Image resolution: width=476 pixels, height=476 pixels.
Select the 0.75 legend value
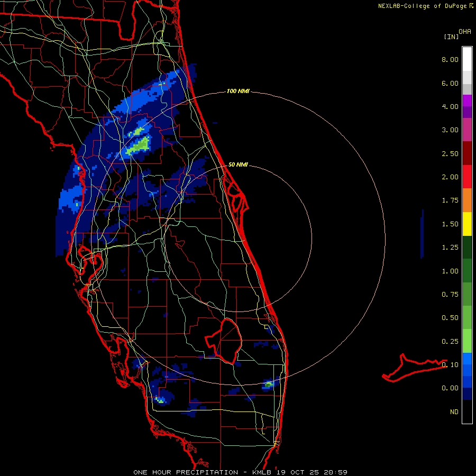point(450,295)
